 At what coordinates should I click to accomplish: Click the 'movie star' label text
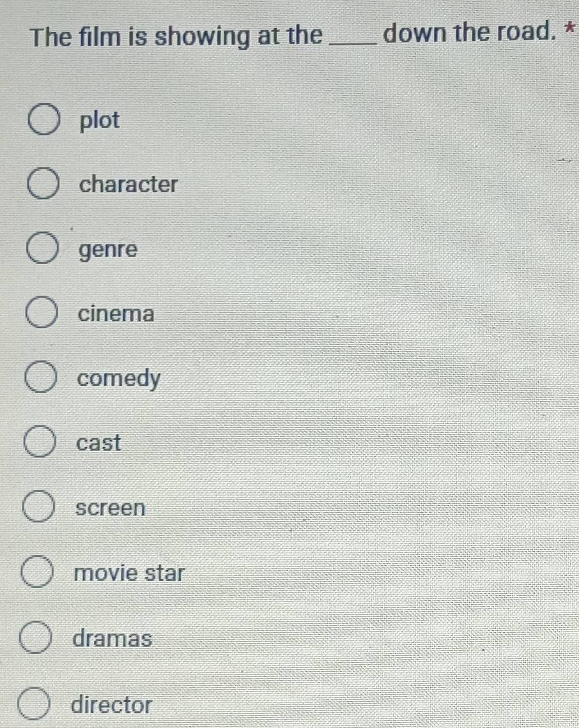click(129, 572)
